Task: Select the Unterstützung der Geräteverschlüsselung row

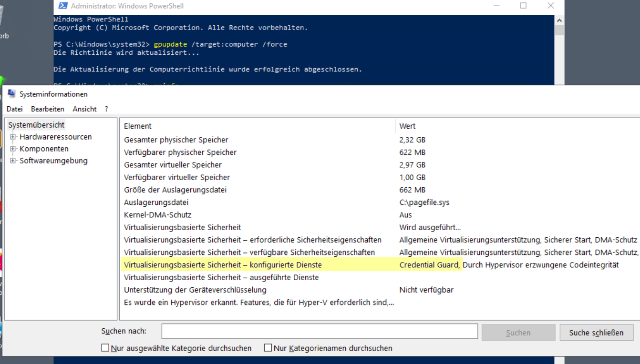Action: (380, 290)
